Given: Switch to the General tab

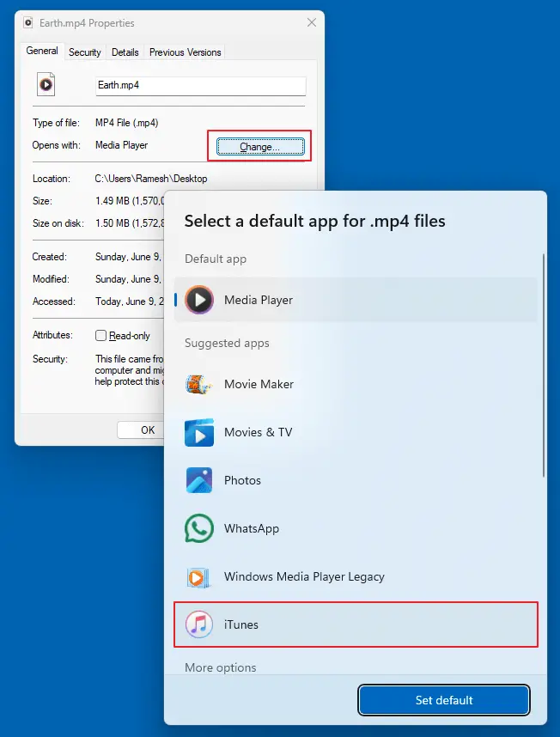Looking at the screenshot, I should point(42,51).
